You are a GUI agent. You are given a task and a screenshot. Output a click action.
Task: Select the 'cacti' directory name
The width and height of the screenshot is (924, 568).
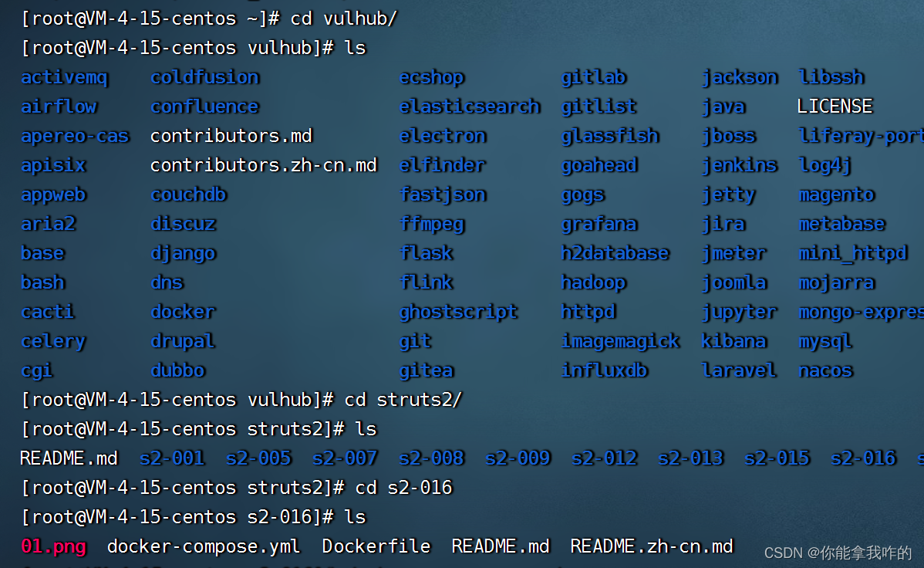pos(48,312)
